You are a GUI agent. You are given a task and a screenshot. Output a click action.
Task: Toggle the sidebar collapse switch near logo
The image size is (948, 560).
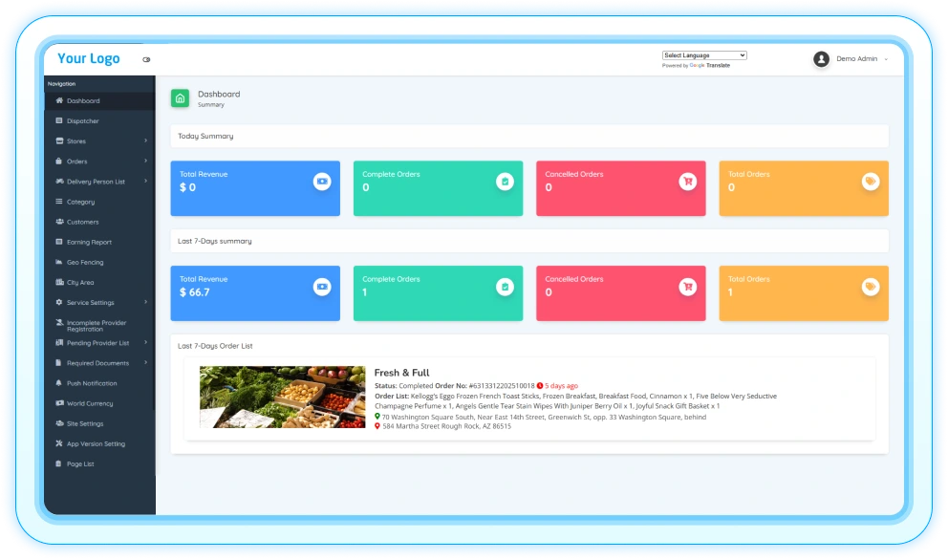coord(146,59)
